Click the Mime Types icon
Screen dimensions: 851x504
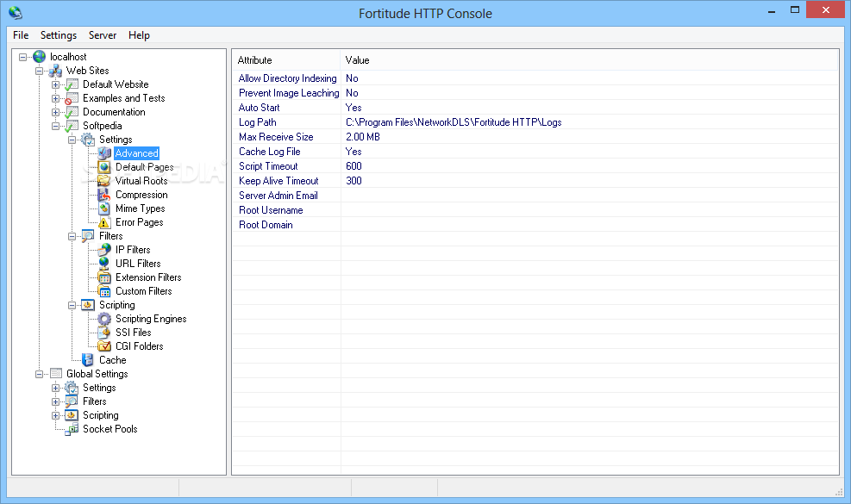104,208
